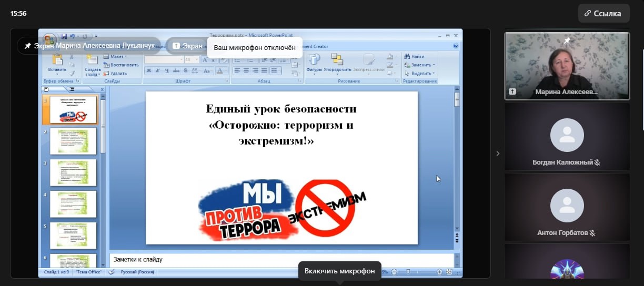Click the New Slide (Создать слайд) icon
644x286 pixels.
pyautogui.click(x=93, y=60)
